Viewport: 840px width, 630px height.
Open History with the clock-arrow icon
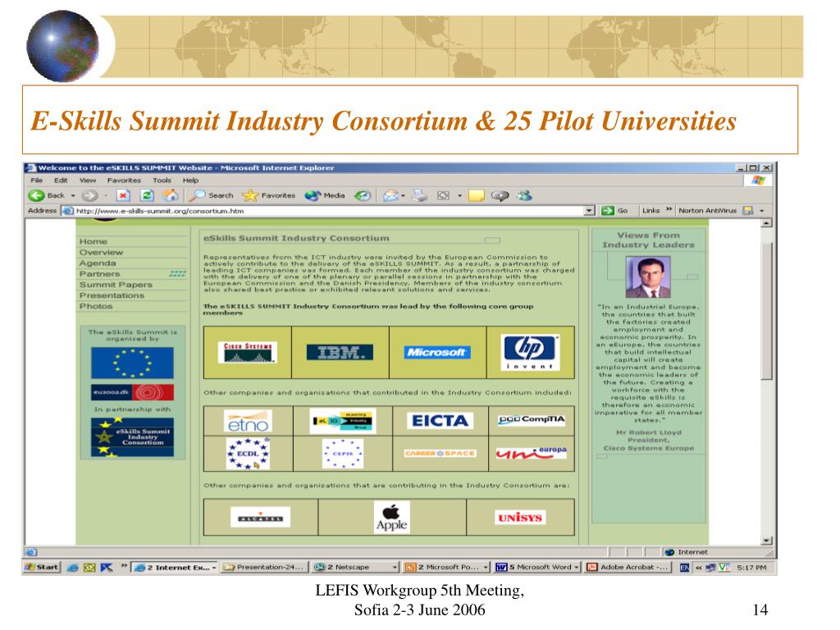(363, 195)
